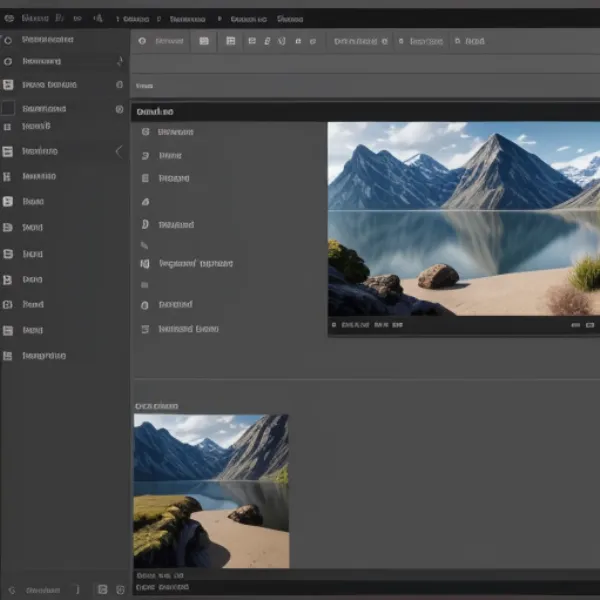This screenshot has width=600, height=600.
Task: Select the small mountain lake thumbnail at the bottom
Action: [x=211, y=491]
